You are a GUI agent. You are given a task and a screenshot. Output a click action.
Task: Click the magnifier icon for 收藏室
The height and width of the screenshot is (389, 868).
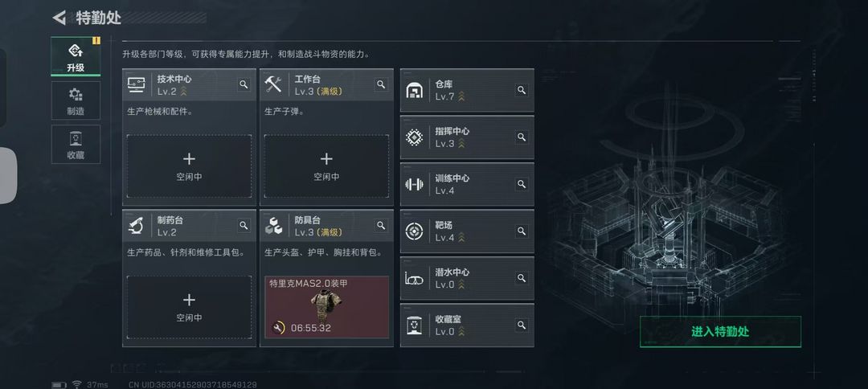click(522, 325)
